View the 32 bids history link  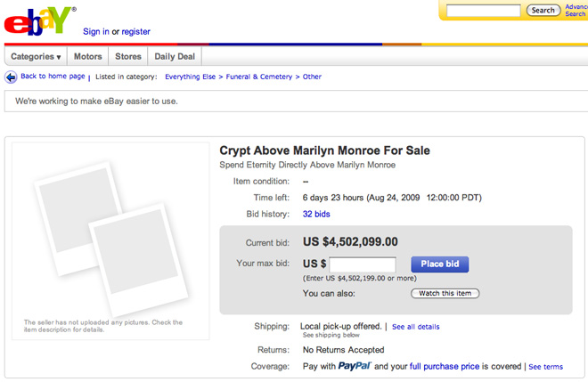(316, 214)
